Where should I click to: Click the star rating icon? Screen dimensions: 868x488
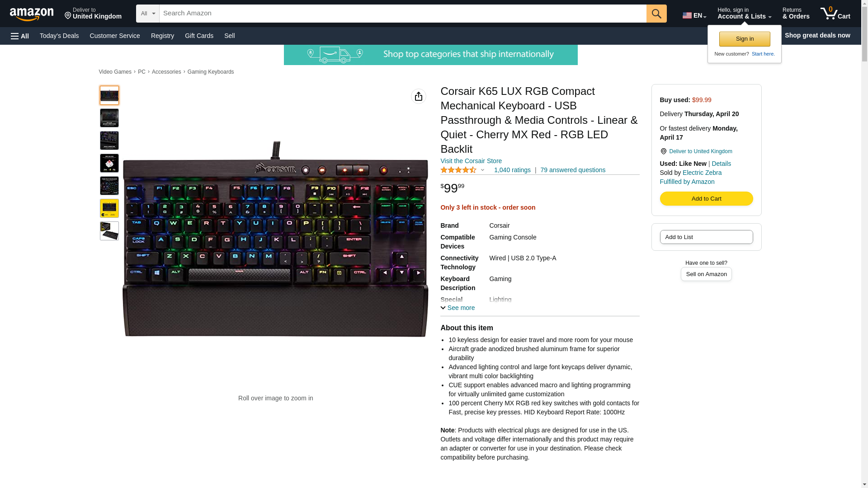458,170
